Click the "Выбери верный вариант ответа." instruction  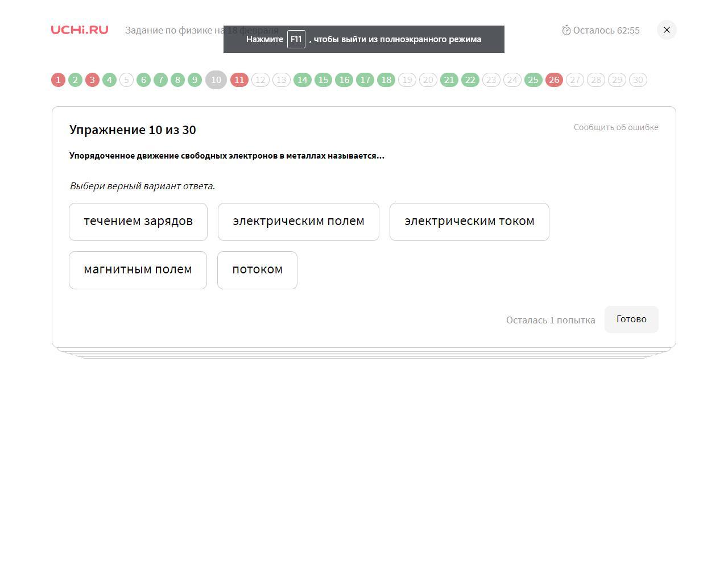tap(142, 186)
